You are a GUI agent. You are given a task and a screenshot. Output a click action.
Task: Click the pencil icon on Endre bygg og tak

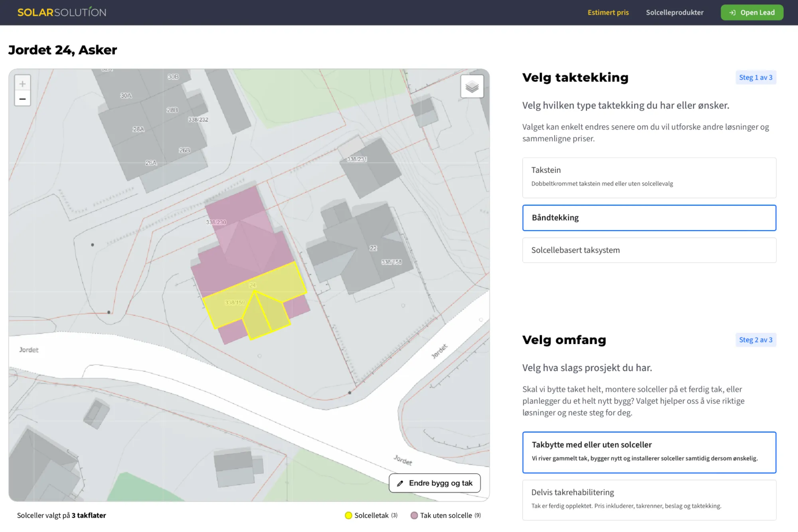pyautogui.click(x=400, y=483)
